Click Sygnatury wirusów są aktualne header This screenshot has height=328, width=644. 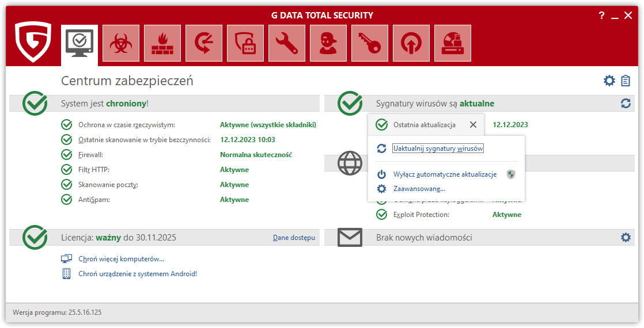click(x=435, y=104)
